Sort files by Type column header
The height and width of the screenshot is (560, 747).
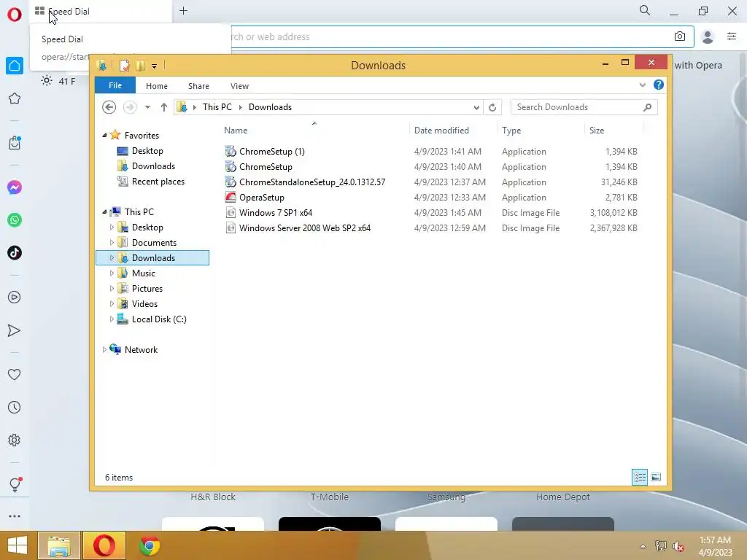click(541, 130)
